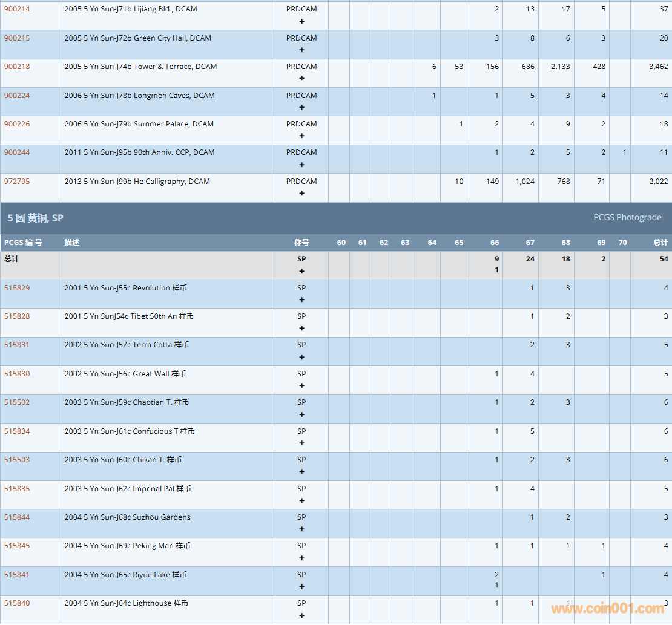Open coin number 972795 link
The width and height of the screenshot is (672, 625).
click(17, 182)
